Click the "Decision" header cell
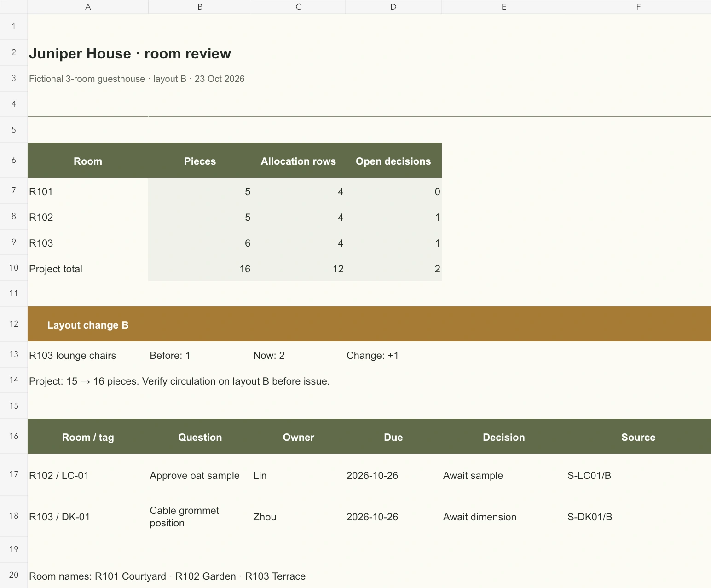 (x=504, y=437)
